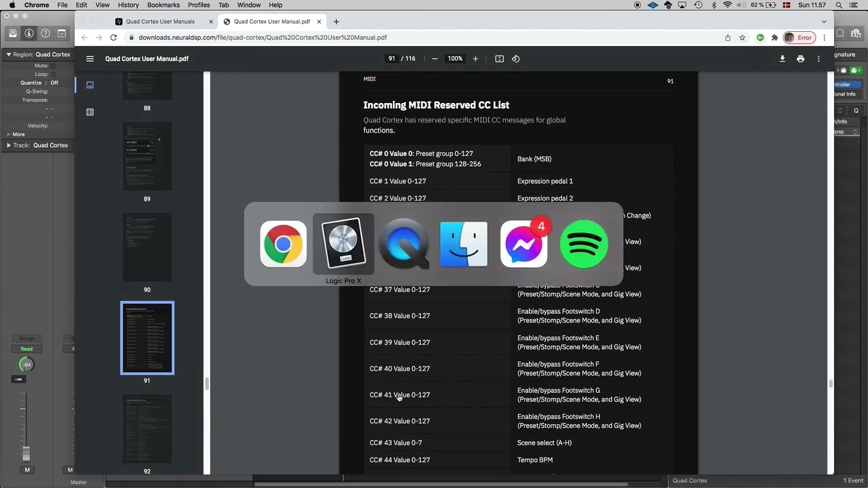Toggle Logic Pro Inspector button
Viewport: 868px width, 488px height.
(x=29, y=33)
